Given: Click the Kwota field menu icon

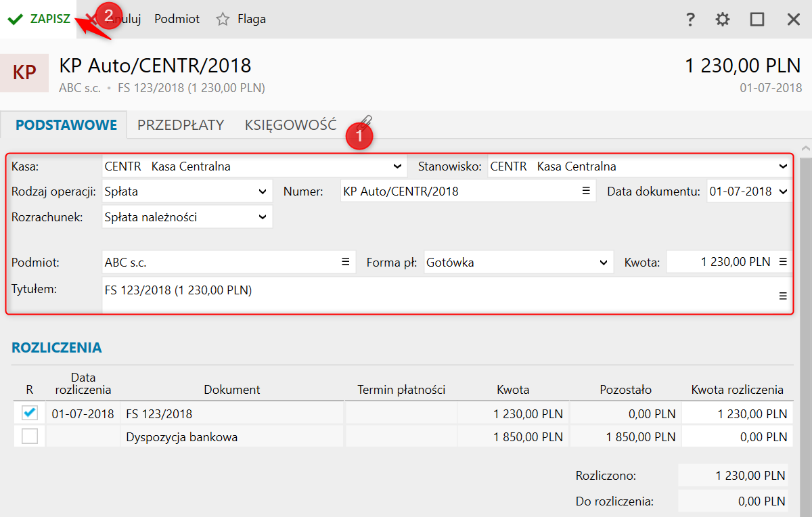Looking at the screenshot, I should coord(783,262).
